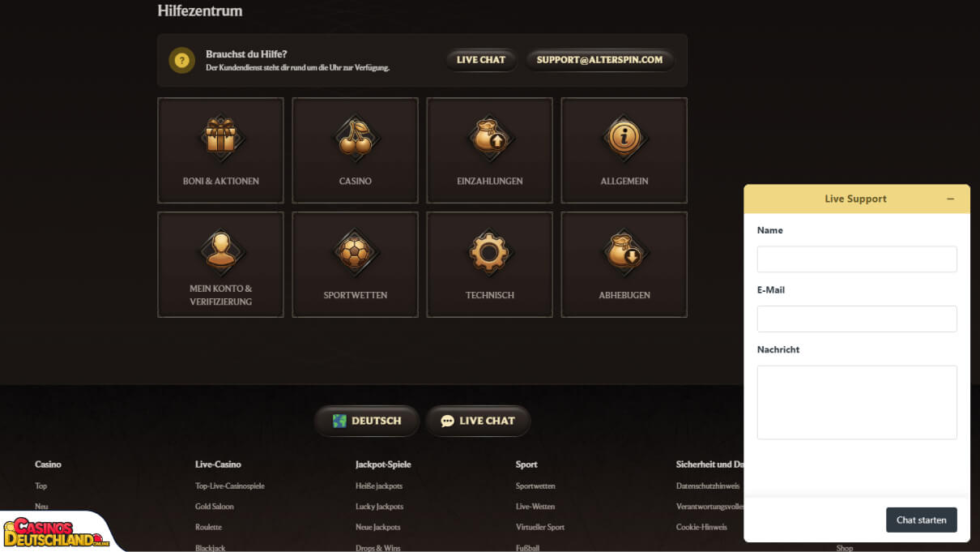Open the Roulette footer link
The image size is (980, 552).
pos(208,527)
